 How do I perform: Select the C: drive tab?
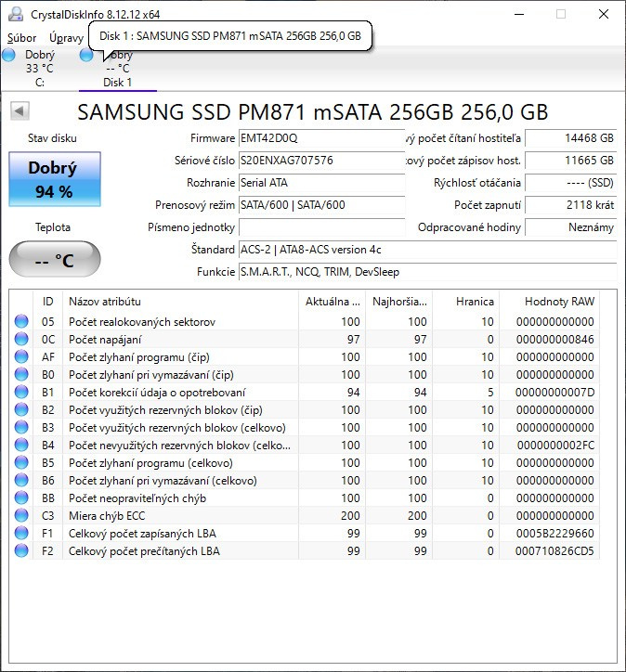point(39,69)
